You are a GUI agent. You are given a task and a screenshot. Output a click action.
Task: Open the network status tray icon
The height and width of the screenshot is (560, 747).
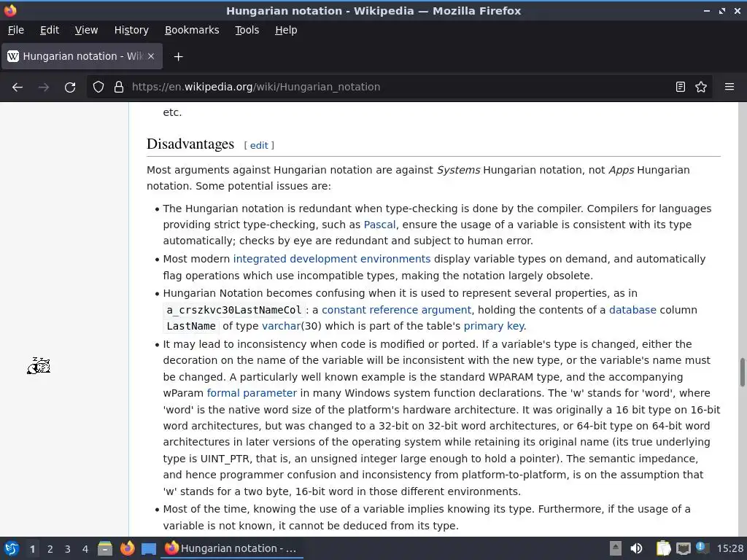683,548
